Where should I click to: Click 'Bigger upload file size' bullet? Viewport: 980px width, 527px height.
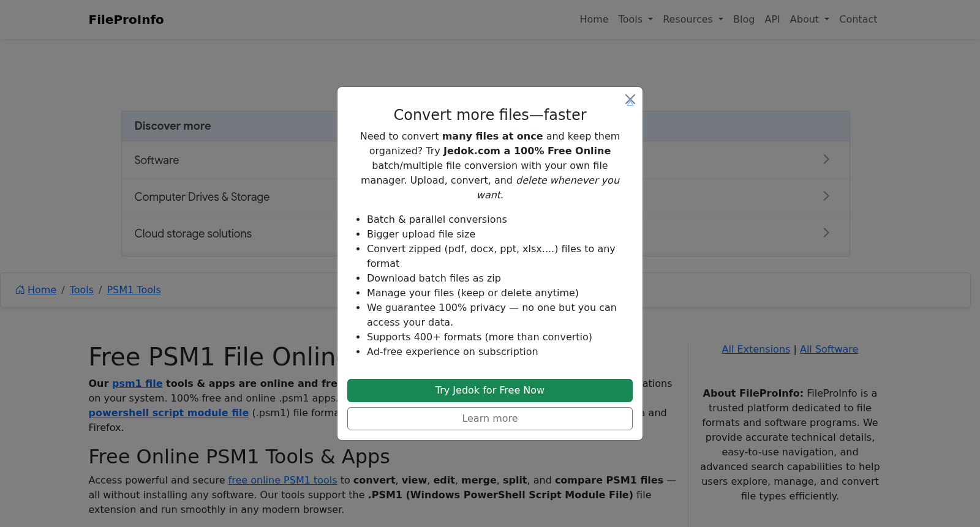point(421,234)
